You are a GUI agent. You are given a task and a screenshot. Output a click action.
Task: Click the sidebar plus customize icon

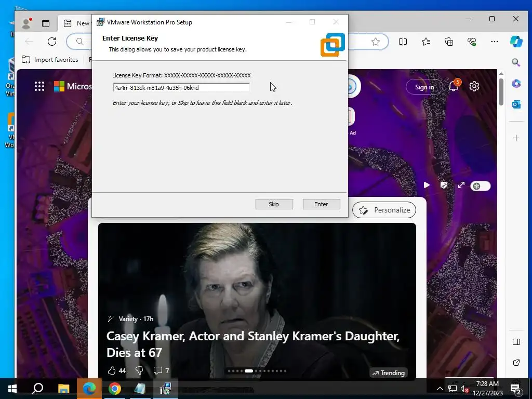516,138
